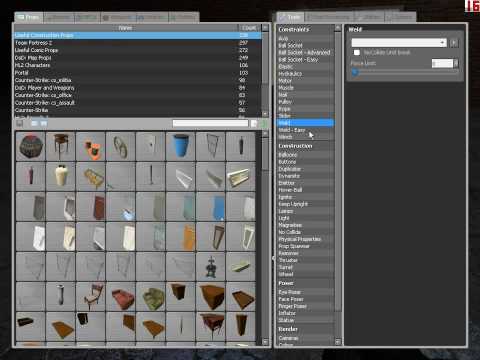This screenshot has width=480, height=360.
Task: Select the Thruster tool
Action: 305,260
